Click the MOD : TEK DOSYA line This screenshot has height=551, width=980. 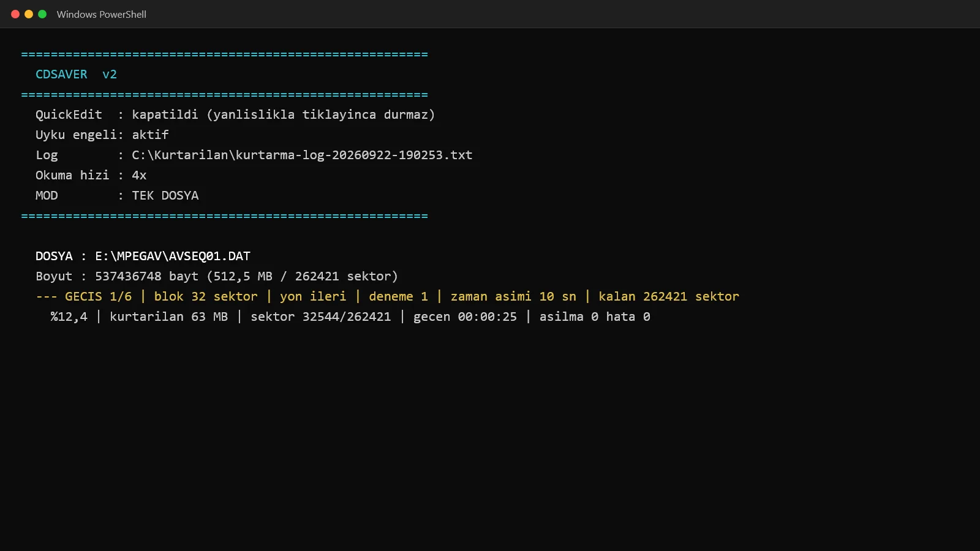click(x=117, y=195)
